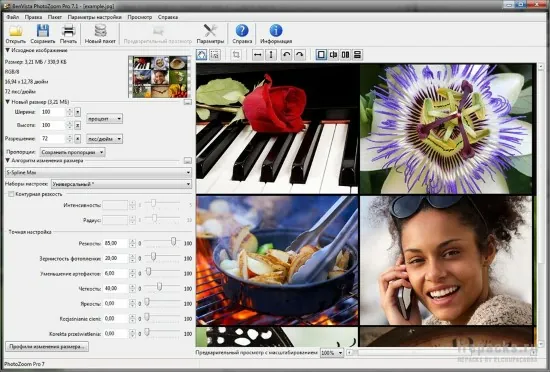Flip the image horizontally
The width and height of the screenshot is (550, 372).
[258, 55]
